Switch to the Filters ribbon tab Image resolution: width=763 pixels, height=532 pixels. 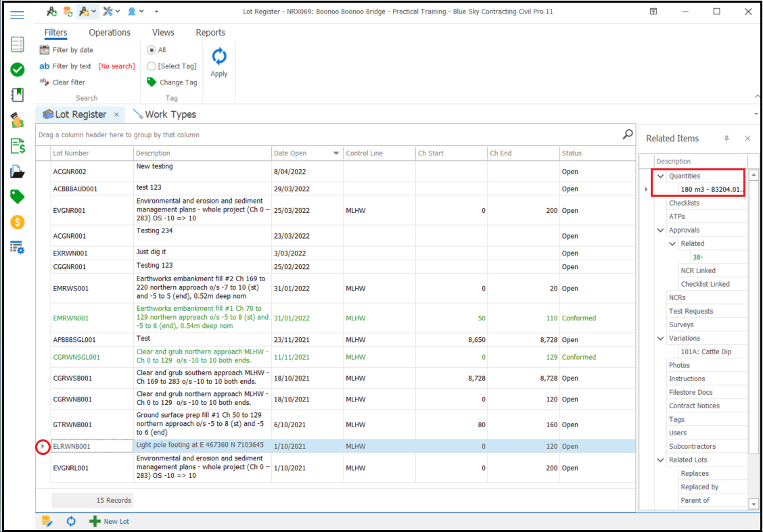point(55,32)
